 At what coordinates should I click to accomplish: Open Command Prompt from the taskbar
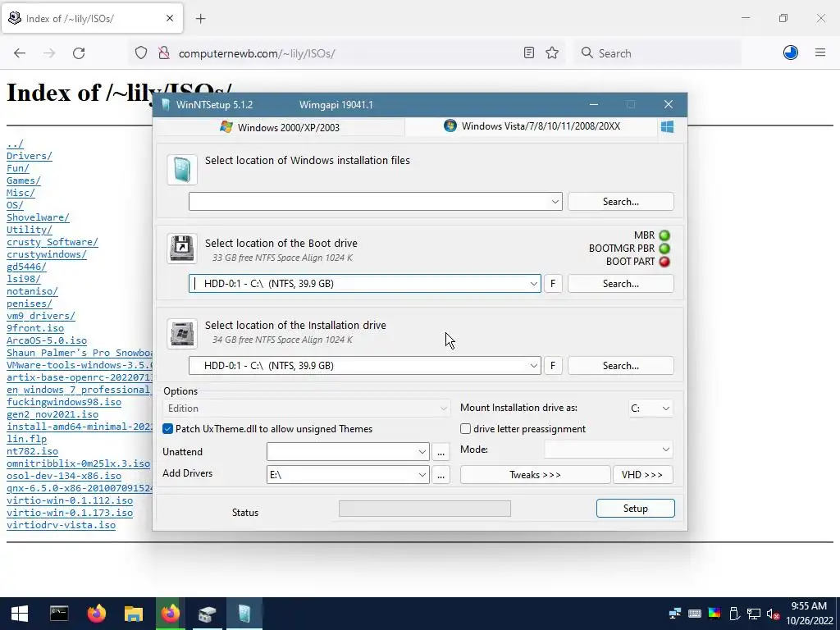(59, 614)
